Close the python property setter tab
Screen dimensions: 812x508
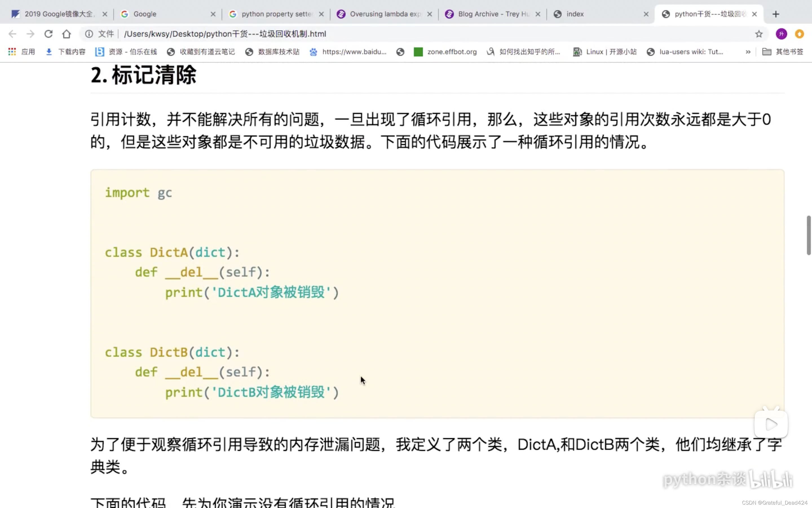click(x=321, y=14)
